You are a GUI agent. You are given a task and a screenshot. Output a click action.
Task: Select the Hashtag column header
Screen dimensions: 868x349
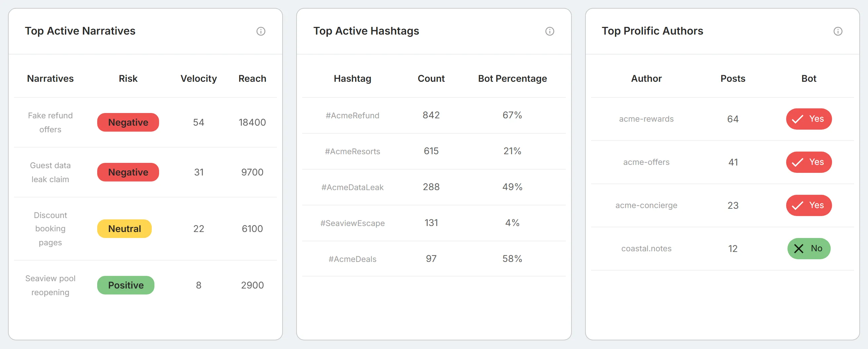click(352, 78)
